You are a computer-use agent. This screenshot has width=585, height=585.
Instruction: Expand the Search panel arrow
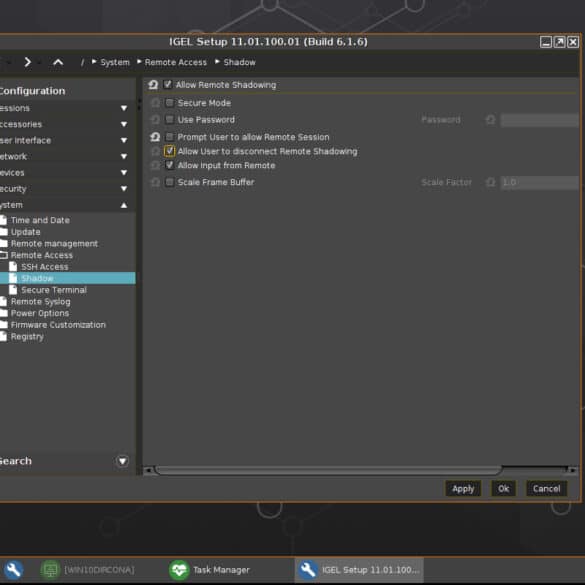click(x=122, y=461)
